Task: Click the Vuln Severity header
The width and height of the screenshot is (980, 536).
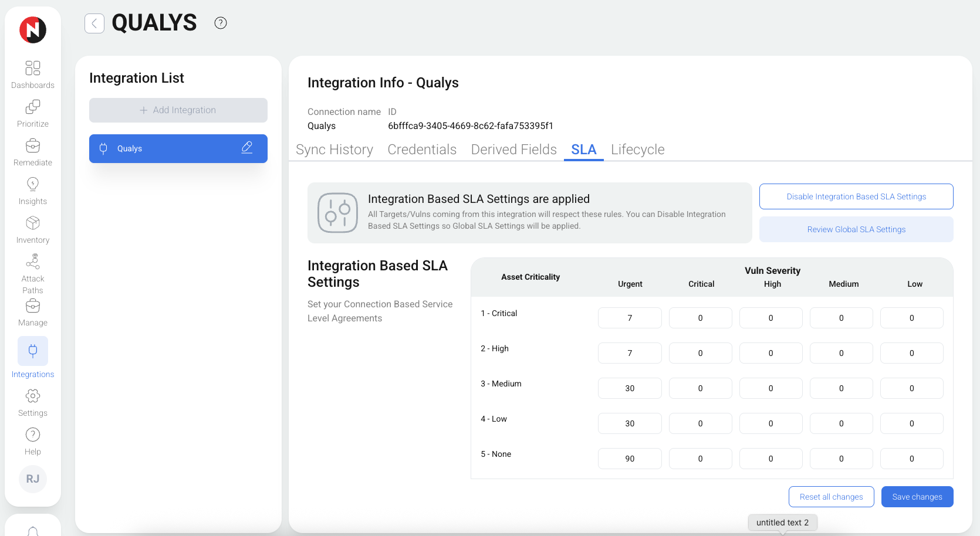Action: coord(772,270)
